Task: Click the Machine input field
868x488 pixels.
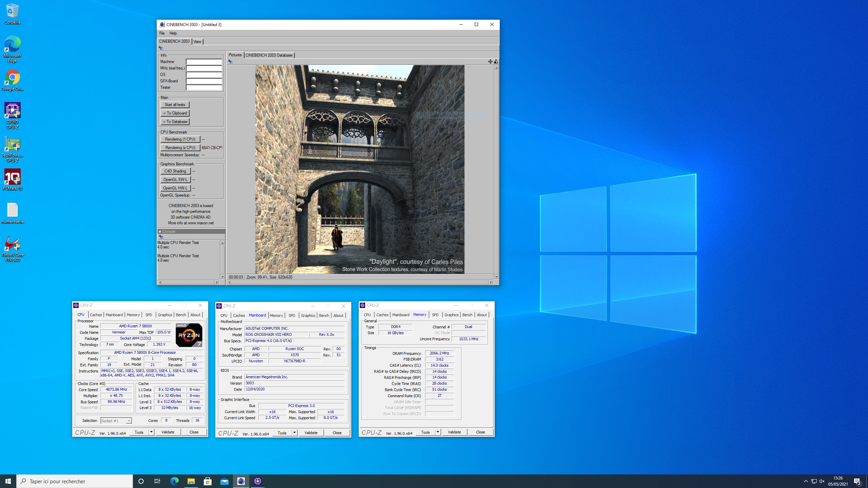Action: [x=204, y=62]
